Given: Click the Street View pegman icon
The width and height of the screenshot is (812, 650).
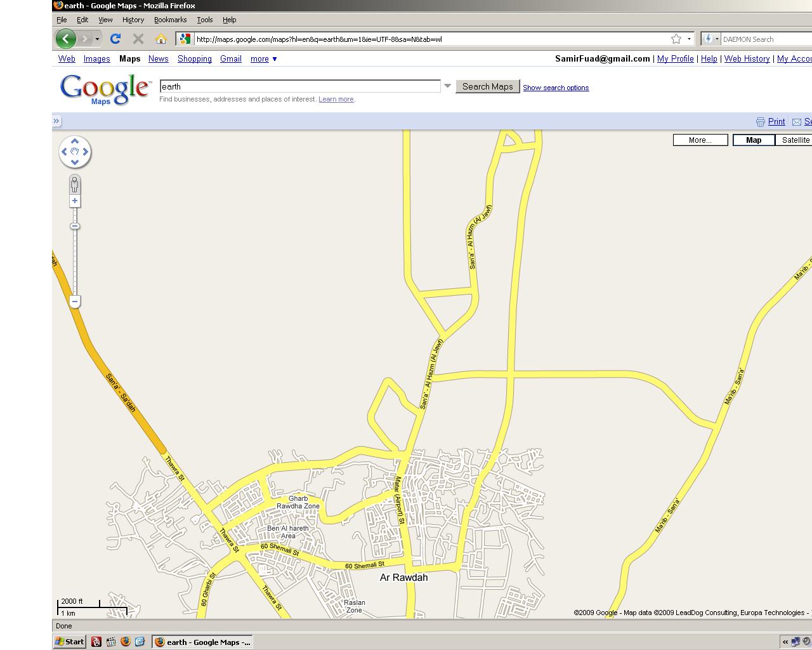Looking at the screenshot, I should point(75,185).
